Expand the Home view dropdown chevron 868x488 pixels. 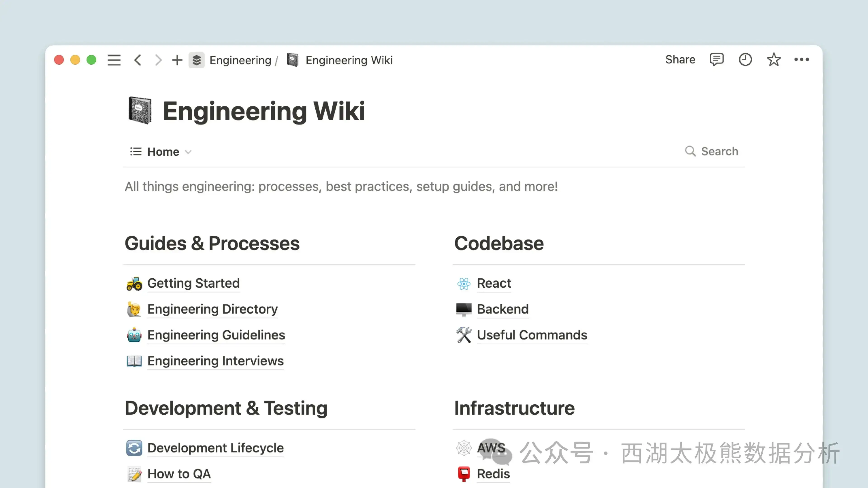188,152
